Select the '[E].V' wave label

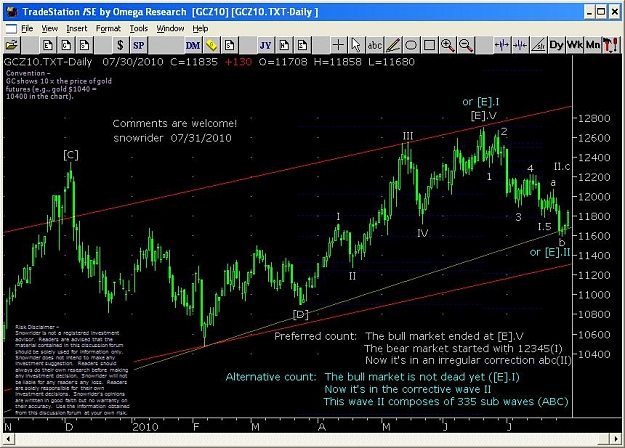click(484, 116)
